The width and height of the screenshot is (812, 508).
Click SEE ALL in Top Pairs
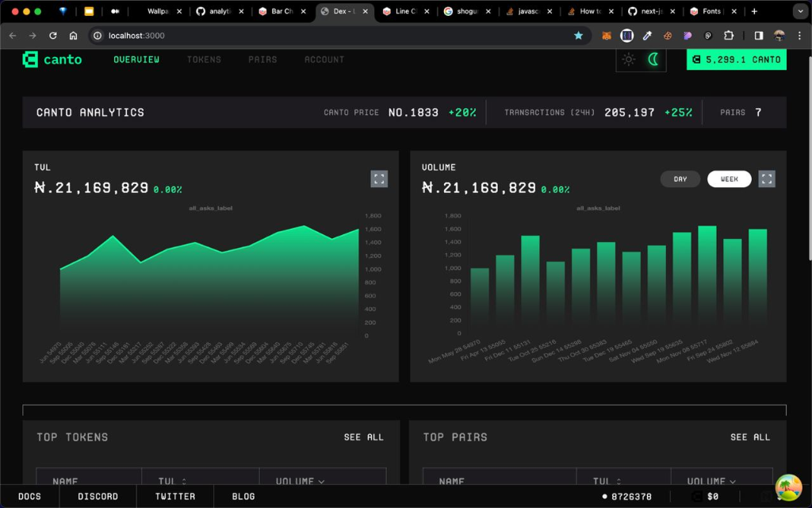(750, 437)
